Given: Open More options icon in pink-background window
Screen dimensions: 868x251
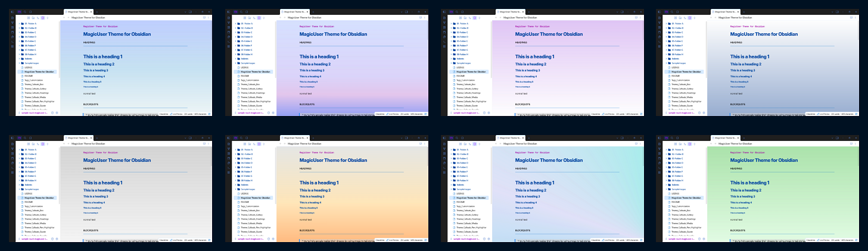Looking at the screenshot, I should pos(641,18).
